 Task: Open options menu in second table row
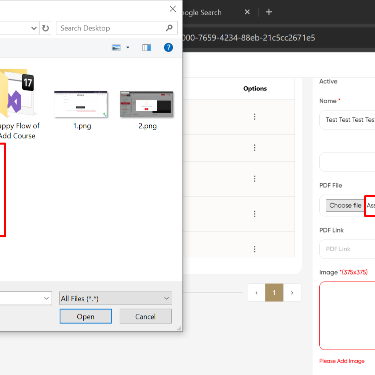(254, 148)
